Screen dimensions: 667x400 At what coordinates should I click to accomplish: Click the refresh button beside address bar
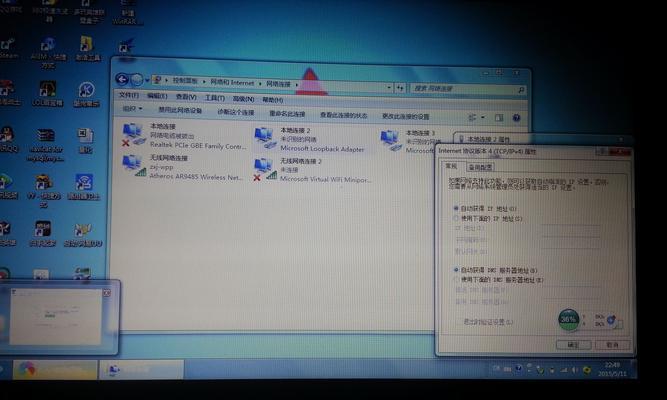[400, 88]
